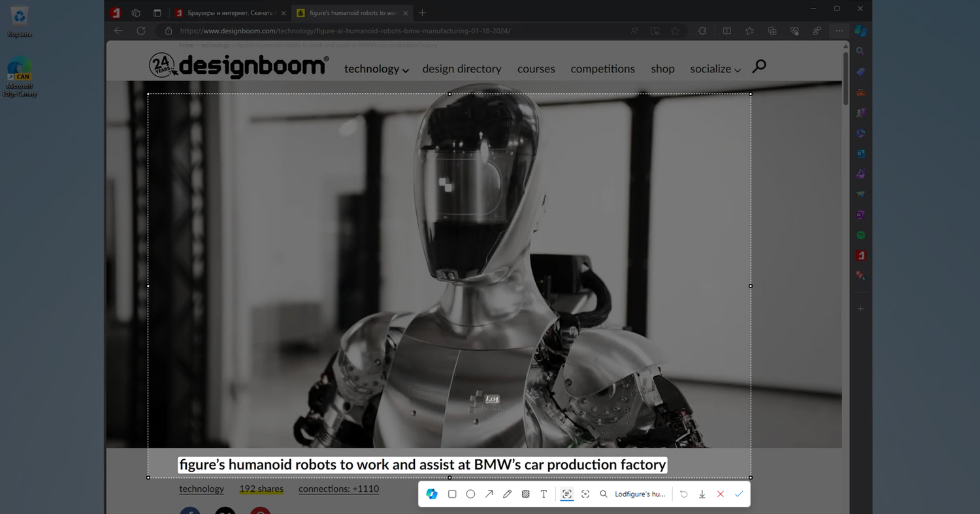
Task: Confirm the screenshot with blue checkmark
Action: point(739,494)
